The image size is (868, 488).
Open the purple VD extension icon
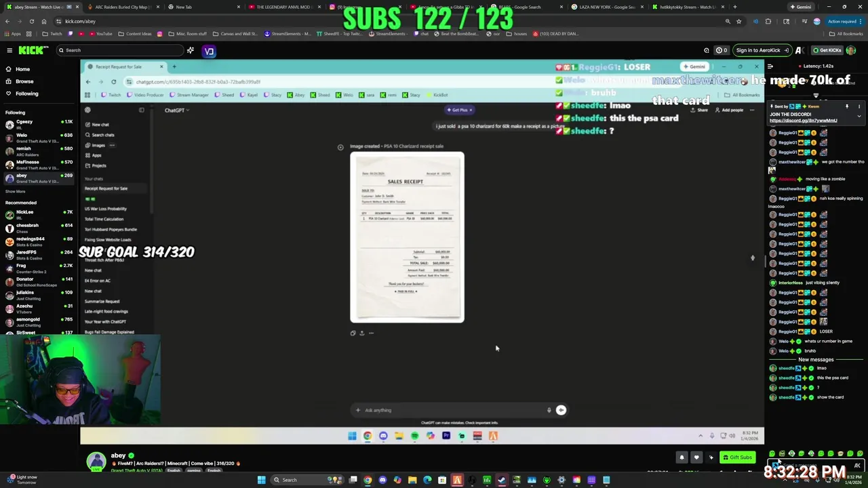click(x=209, y=52)
